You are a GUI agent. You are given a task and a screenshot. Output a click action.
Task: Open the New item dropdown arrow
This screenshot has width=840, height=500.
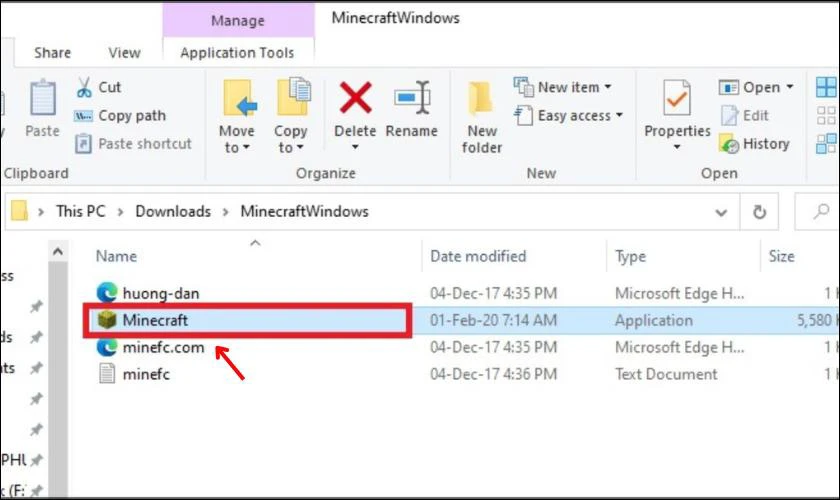[608, 87]
